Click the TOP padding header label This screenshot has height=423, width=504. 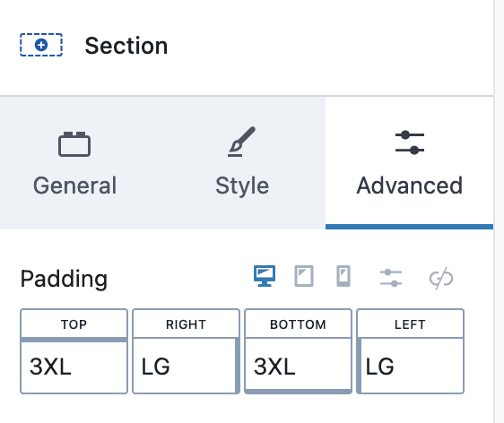[74, 324]
